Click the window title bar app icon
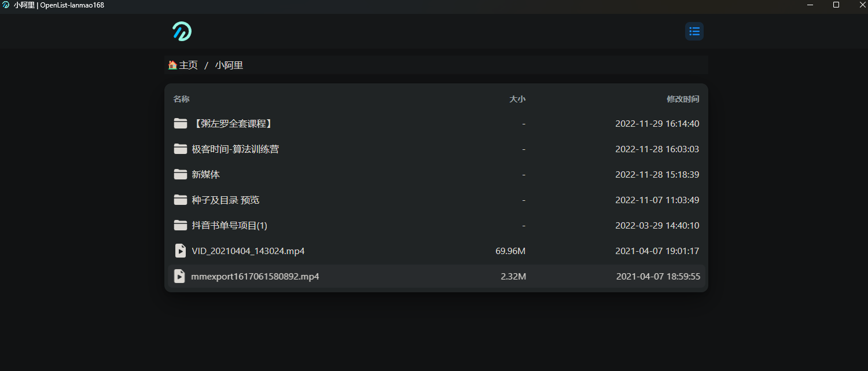 (6, 5)
